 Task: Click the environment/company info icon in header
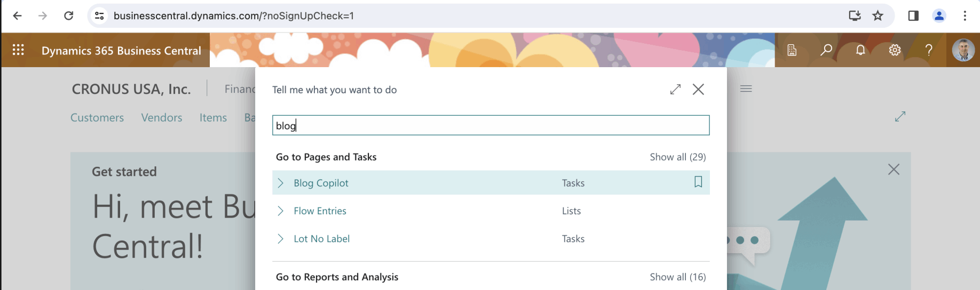792,50
